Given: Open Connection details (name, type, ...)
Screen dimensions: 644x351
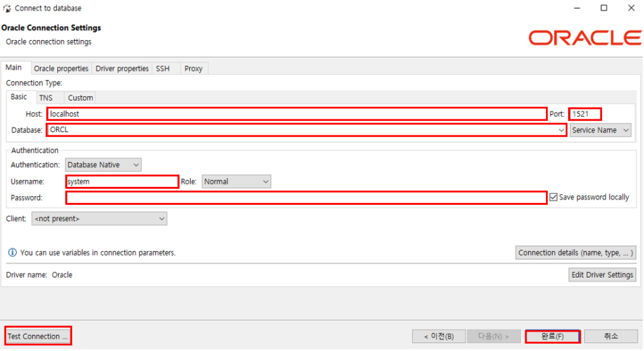Looking at the screenshot, I should (x=576, y=253).
